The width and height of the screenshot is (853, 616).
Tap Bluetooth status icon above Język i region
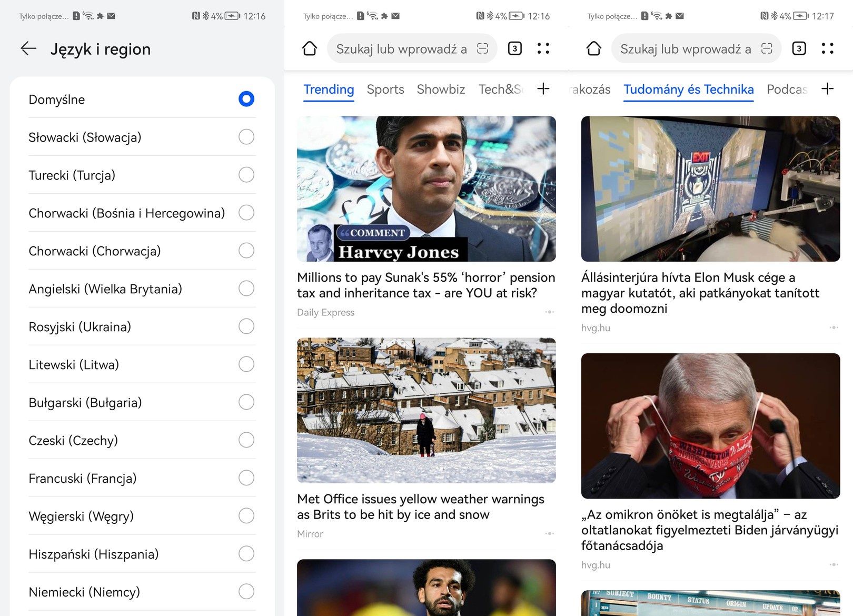click(x=206, y=16)
